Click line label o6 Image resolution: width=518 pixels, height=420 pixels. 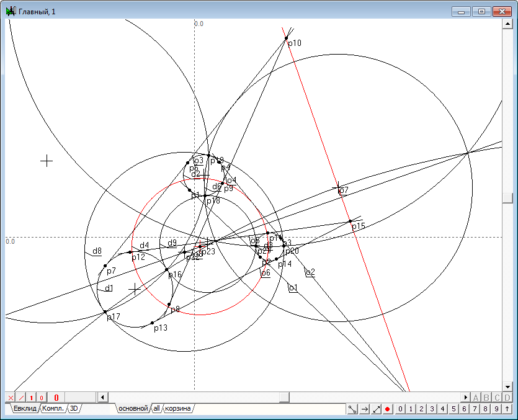266,272
